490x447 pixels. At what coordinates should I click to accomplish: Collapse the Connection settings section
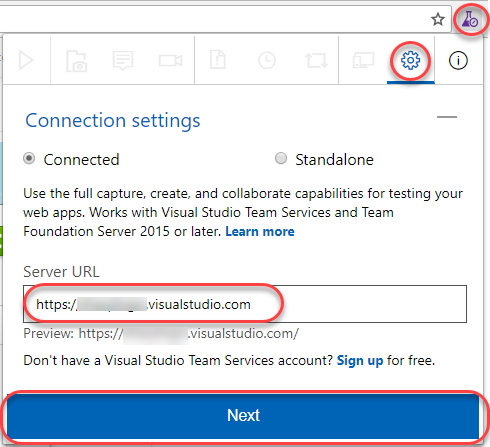[447, 117]
